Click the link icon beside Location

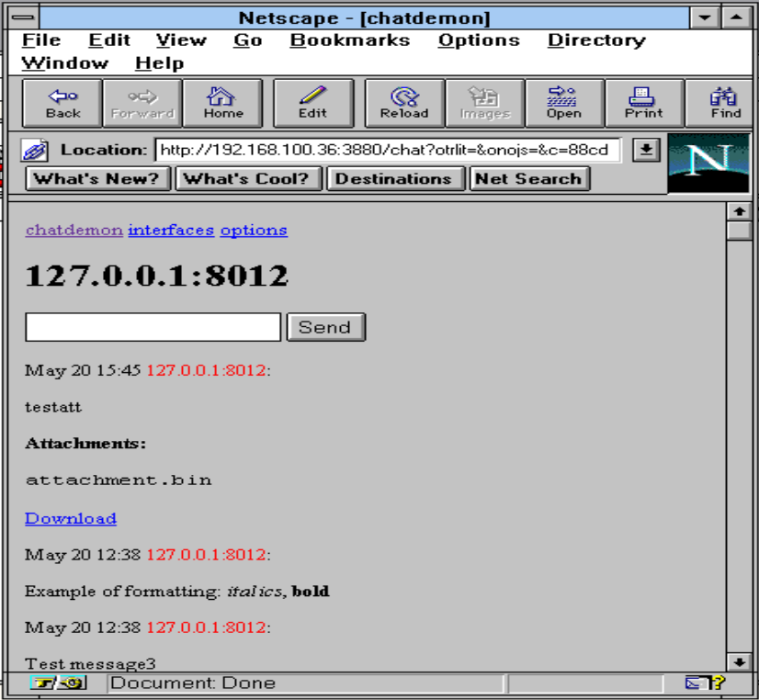tap(34, 151)
